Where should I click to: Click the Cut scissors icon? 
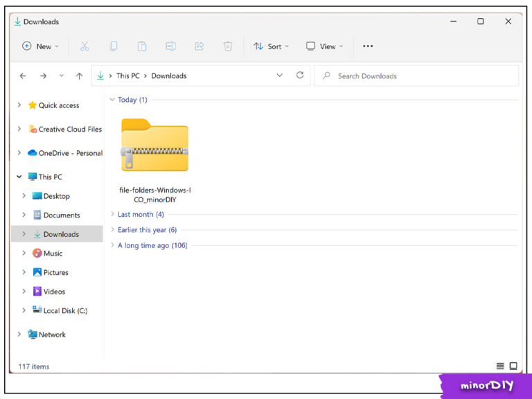pyautogui.click(x=85, y=46)
